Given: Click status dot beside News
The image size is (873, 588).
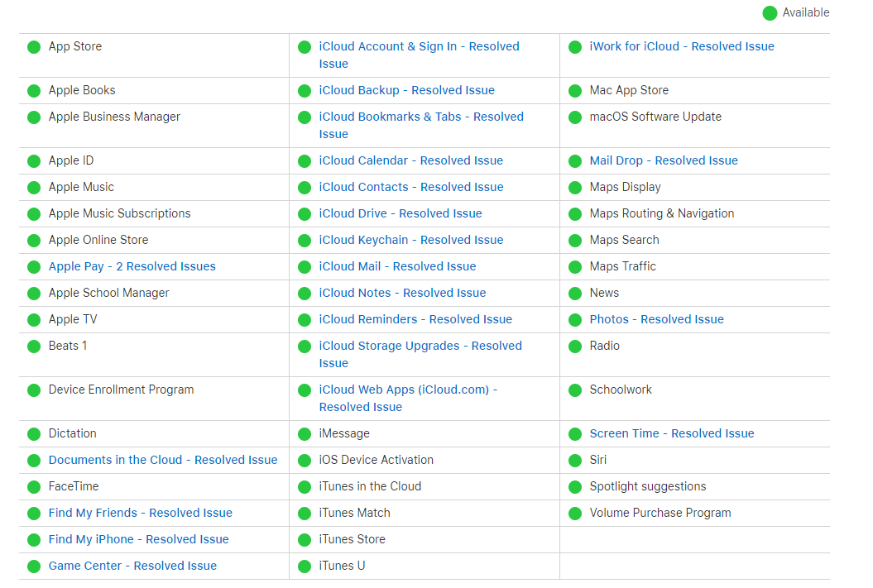Looking at the screenshot, I should click(575, 294).
